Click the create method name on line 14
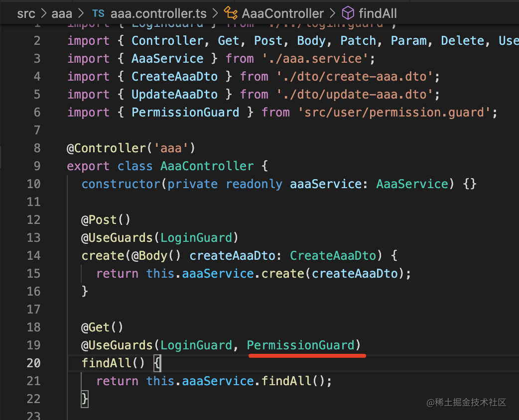Image resolution: width=519 pixels, height=420 pixels. [x=103, y=256]
